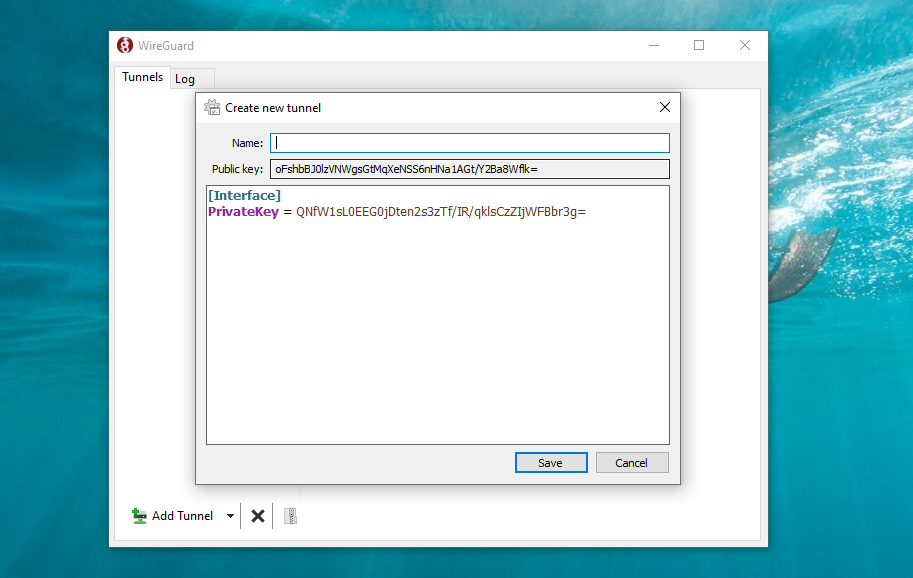Image resolution: width=913 pixels, height=578 pixels.
Task: Close the WireGuard main window
Action: coord(745,45)
